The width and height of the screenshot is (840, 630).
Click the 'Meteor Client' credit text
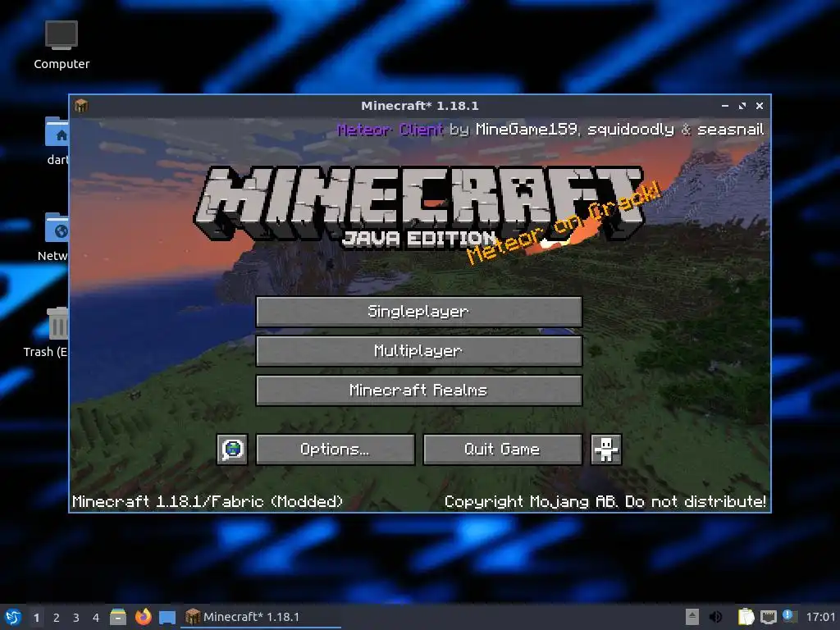pyautogui.click(x=390, y=129)
